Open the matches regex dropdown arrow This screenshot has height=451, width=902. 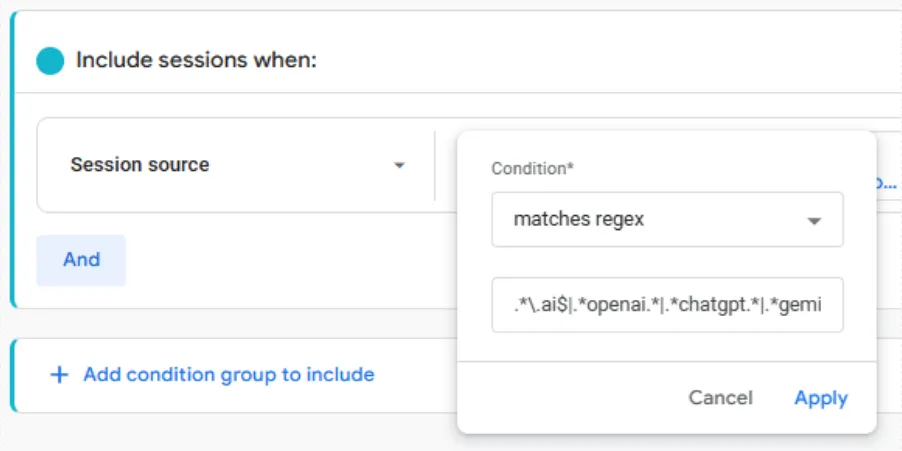(814, 220)
